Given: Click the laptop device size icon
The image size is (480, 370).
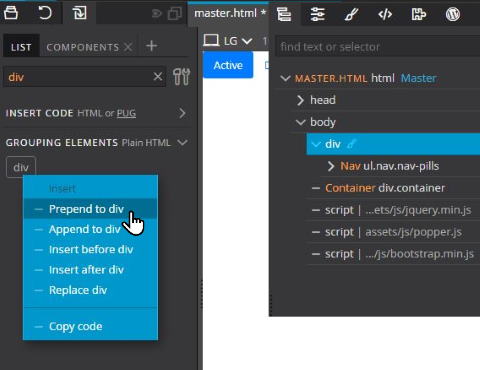Looking at the screenshot, I should click(211, 41).
